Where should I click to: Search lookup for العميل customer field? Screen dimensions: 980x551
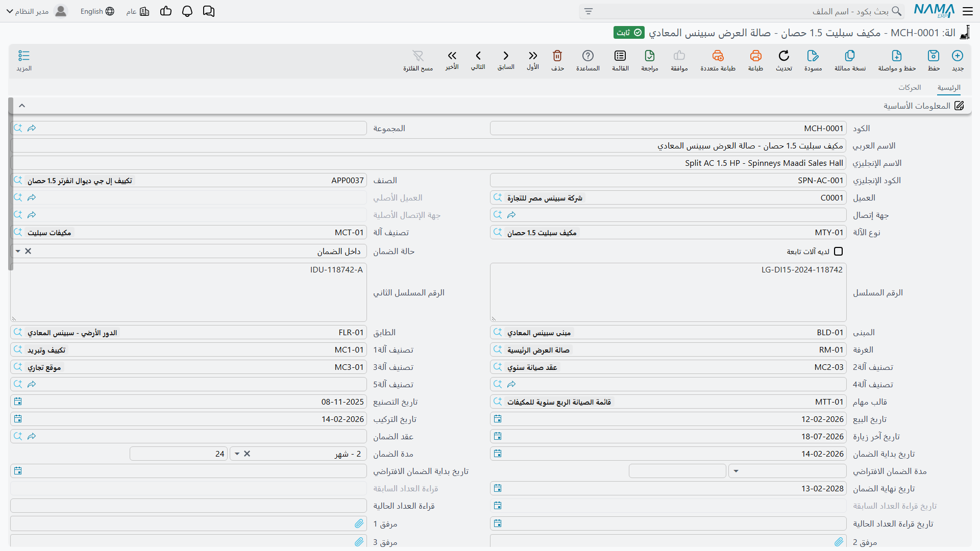click(x=498, y=197)
